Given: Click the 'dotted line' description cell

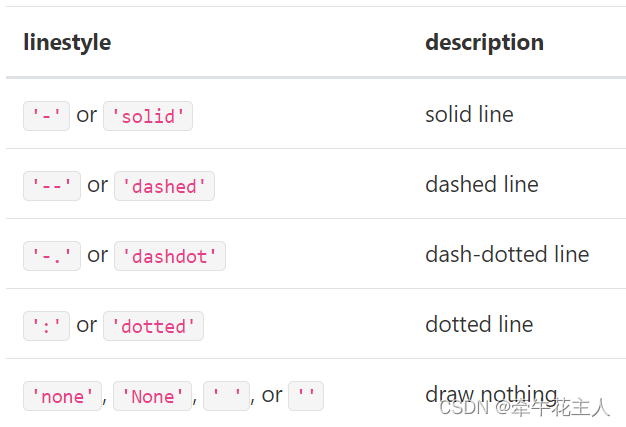Looking at the screenshot, I should pos(479,325).
